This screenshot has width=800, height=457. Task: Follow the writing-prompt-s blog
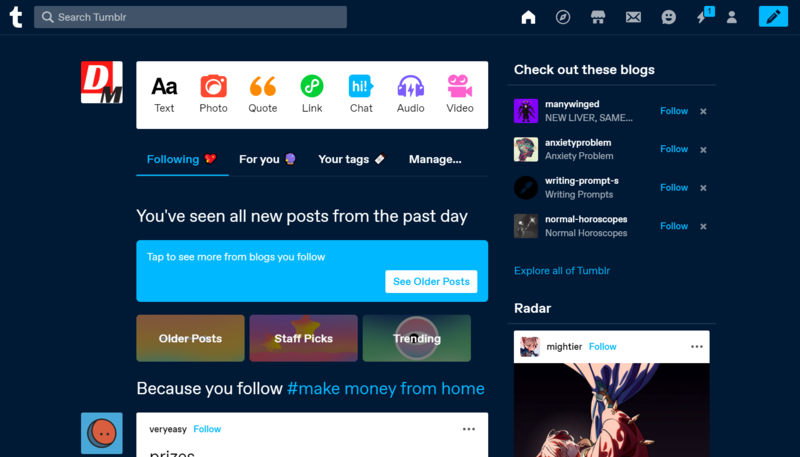673,187
